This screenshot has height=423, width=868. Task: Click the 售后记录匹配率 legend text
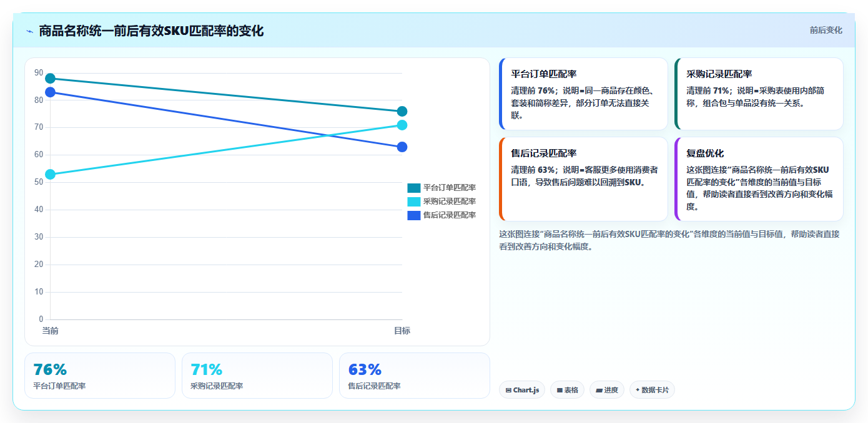click(x=450, y=215)
